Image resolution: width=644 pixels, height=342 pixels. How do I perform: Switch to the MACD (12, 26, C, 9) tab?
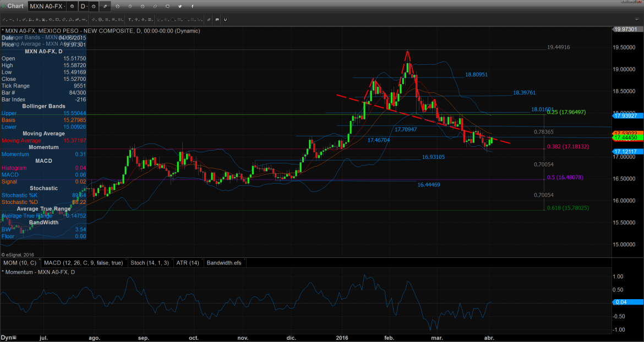(x=83, y=263)
